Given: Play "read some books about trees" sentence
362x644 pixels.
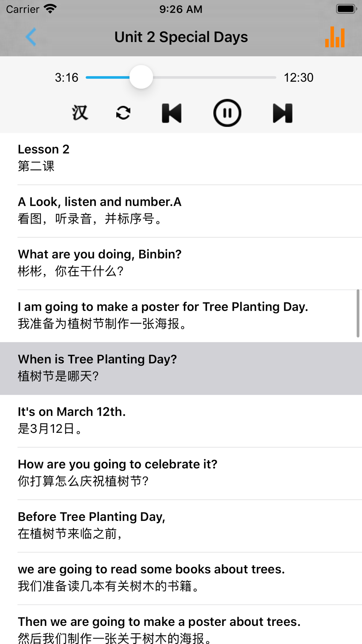Looking at the screenshot, I should point(181,578).
